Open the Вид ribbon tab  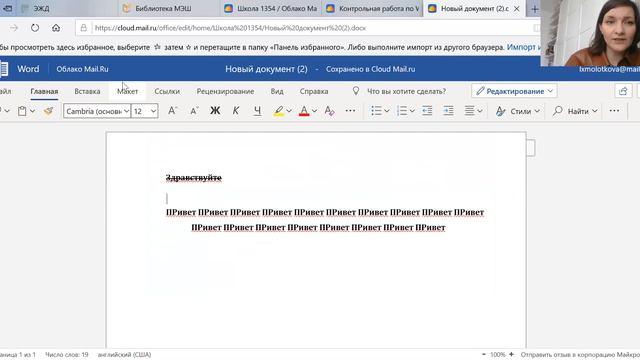pos(277,91)
